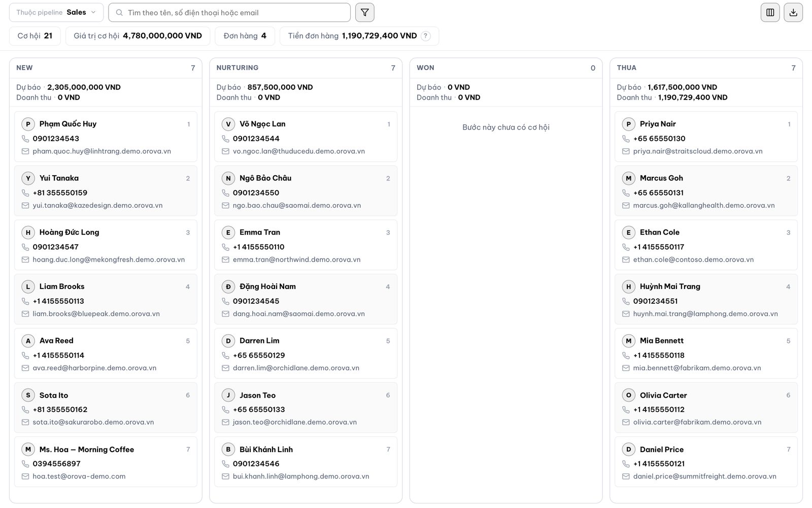Open the Ngô Bảo Châu opportunity card

pos(306,191)
